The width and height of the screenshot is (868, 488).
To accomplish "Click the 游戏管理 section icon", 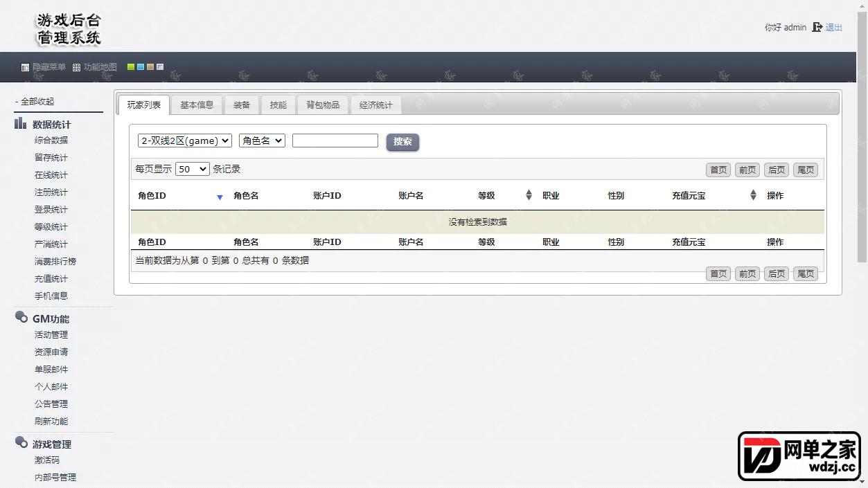I will click(21, 443).
